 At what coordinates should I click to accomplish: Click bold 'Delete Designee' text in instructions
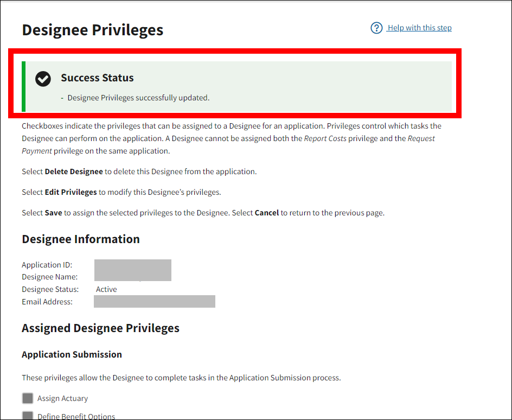pyautogui.click(x=74, y=171)
